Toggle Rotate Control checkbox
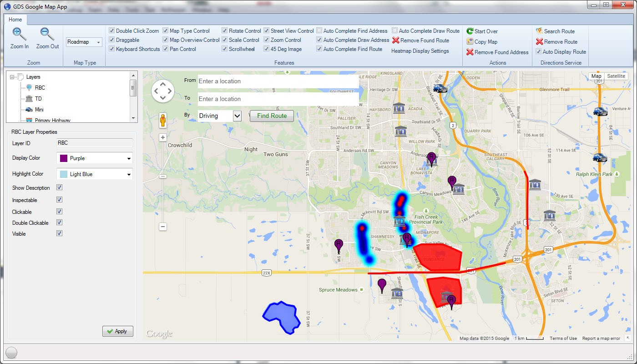The image size is (637, 364). (x=225, y=31)
